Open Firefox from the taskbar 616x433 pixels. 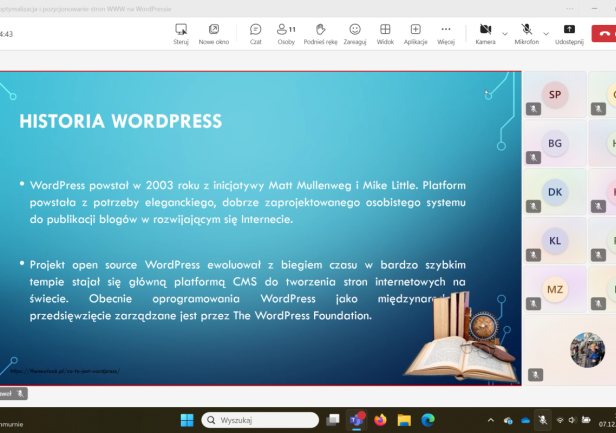coord(380,420)
